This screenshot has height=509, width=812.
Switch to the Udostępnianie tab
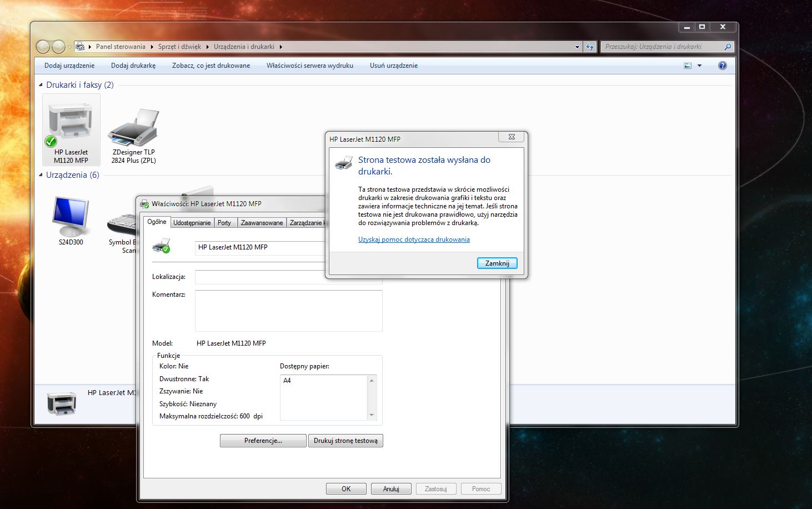point(192,223)
